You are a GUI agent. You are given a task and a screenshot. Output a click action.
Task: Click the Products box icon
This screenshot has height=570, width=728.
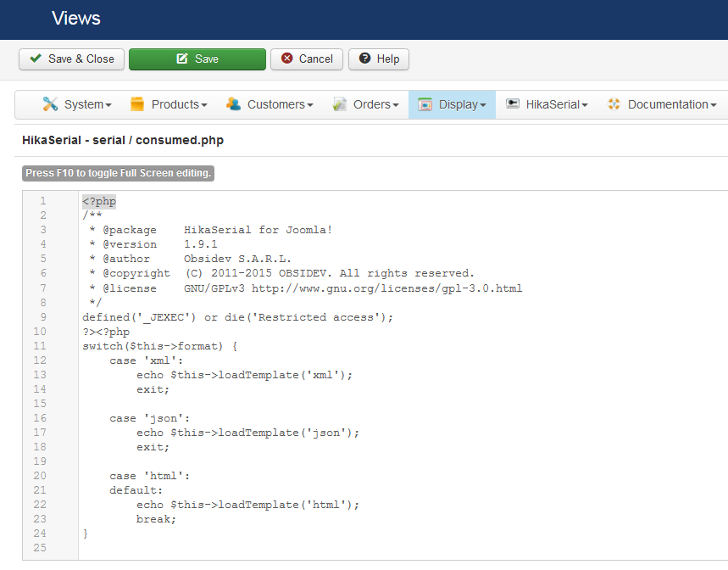(137, 104)
